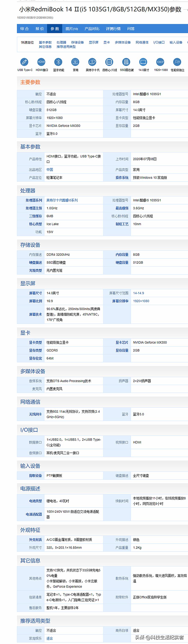Click the 处理器系列 label link
188x644 pixels.
33,200
